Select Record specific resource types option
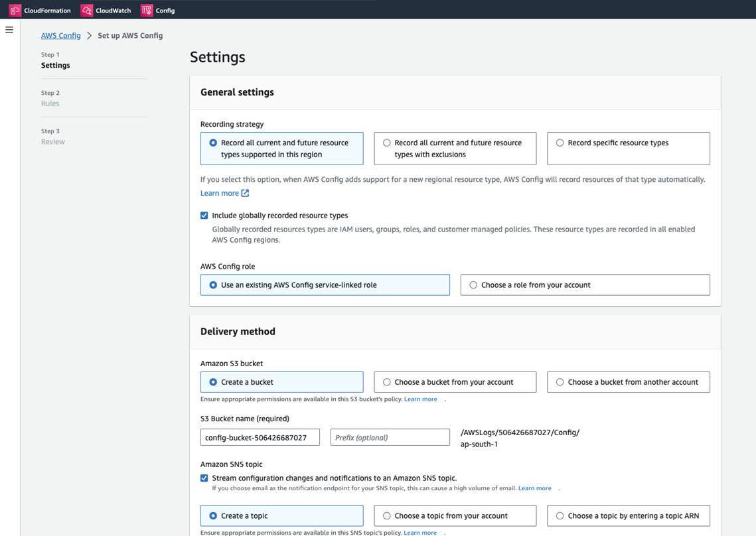Viewport: 756px width, 536px height. 629,149
